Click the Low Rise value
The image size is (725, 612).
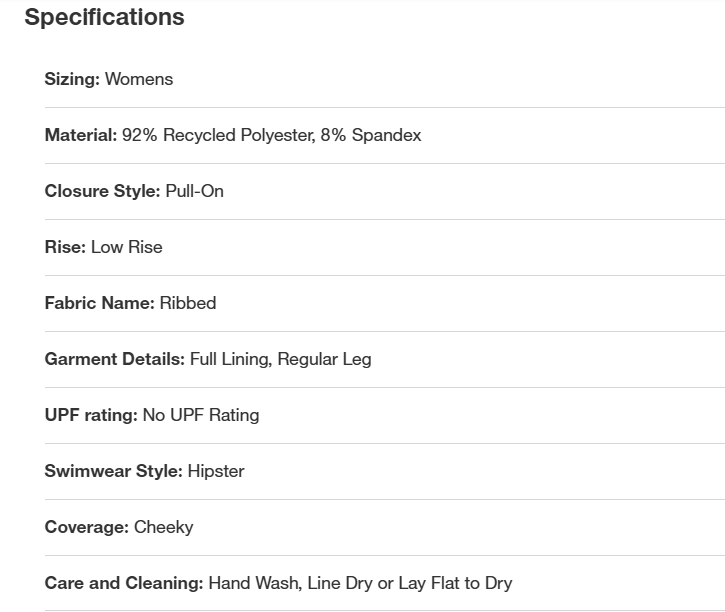[x=126, y=247]
